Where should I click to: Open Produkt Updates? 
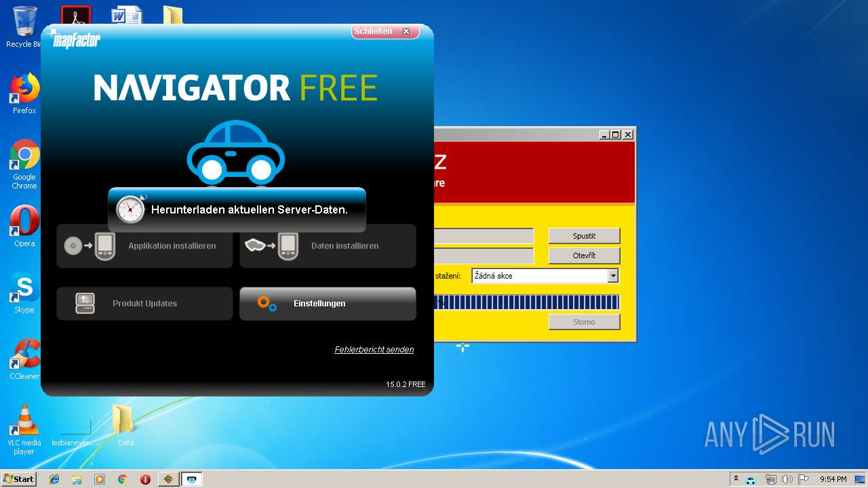tap(144, 304)
